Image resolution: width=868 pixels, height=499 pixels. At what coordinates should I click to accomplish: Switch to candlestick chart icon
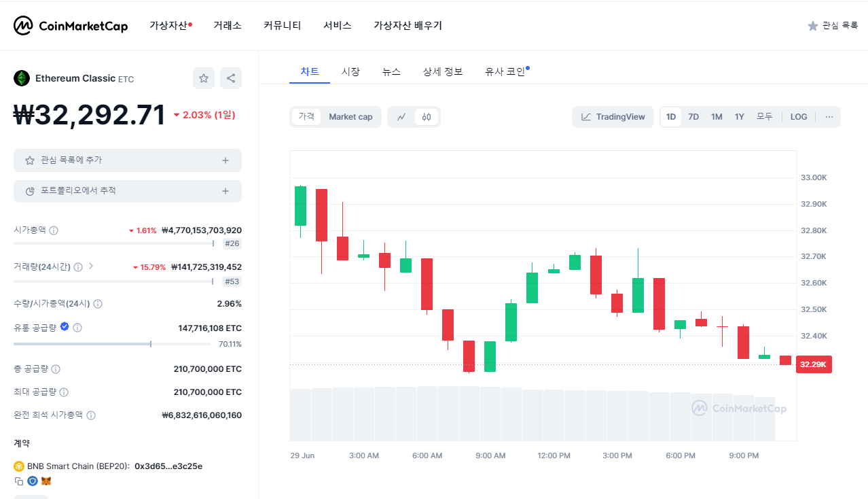pyautogui.click(x=426, y=117)
